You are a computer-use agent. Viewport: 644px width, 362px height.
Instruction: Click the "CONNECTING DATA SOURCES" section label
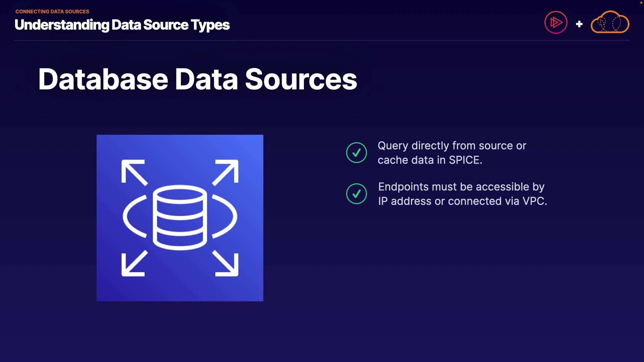click(x=52, y=11)
